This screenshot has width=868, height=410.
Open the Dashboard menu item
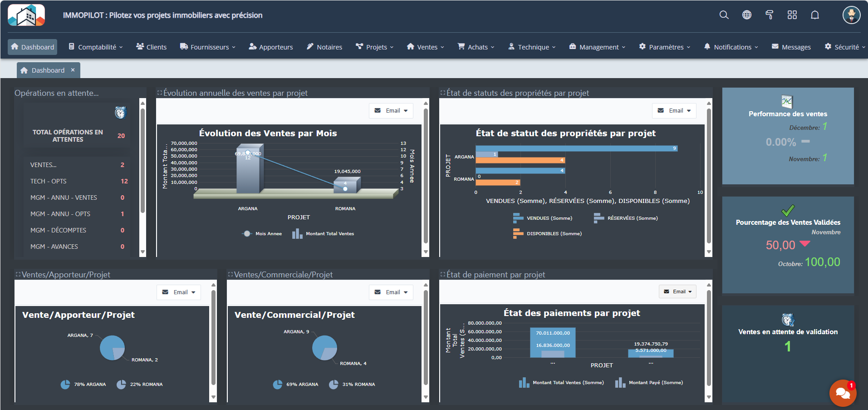33,47
